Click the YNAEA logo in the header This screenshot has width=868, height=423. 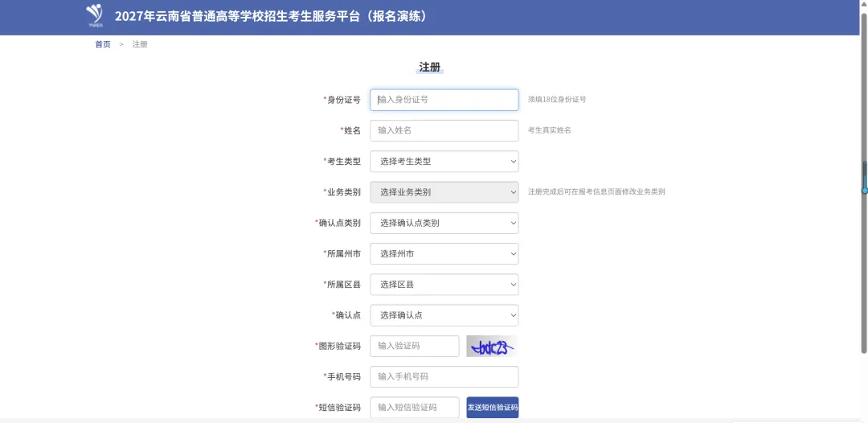[95, 15]
